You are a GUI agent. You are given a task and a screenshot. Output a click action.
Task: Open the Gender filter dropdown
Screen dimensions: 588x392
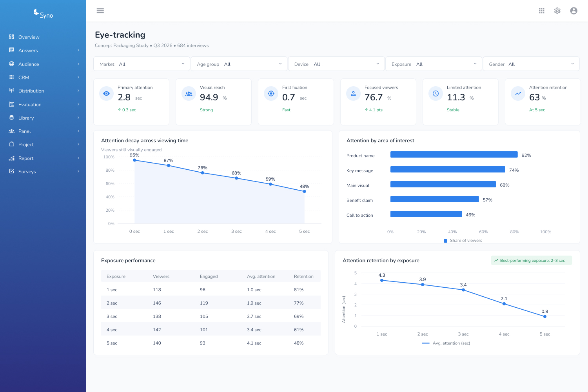tap(531, 64)
